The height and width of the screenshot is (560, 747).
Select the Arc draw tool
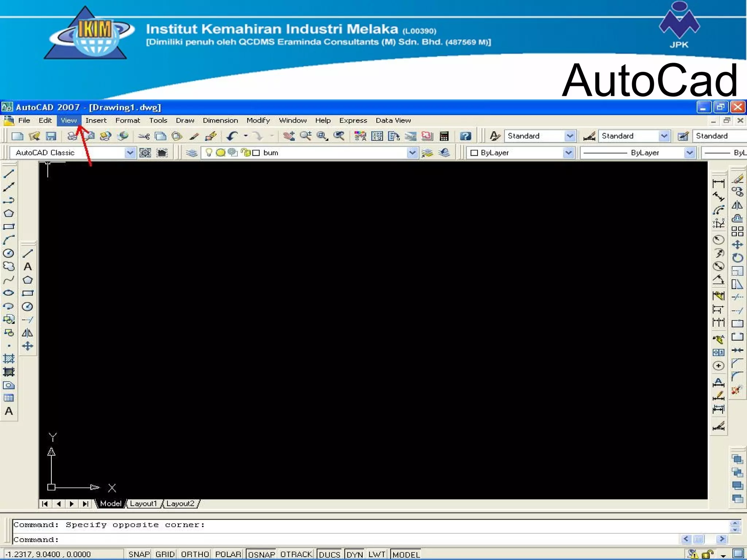point(9,240)
